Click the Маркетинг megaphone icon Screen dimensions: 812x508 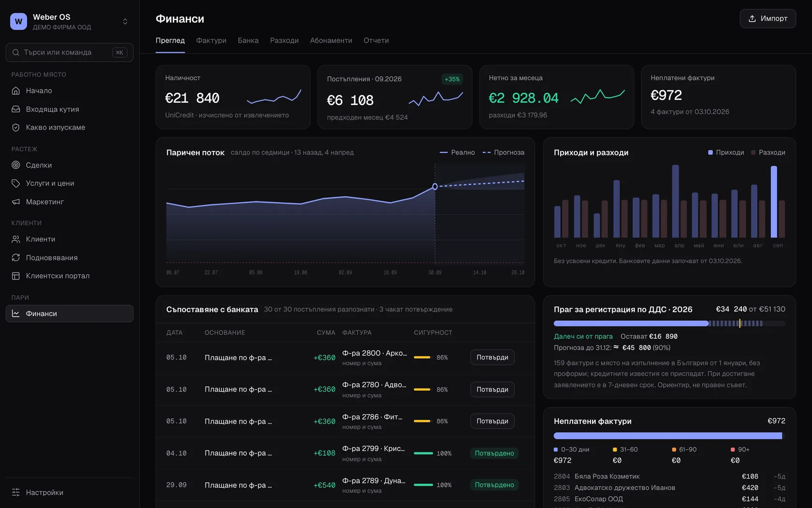click(x=16, y=202)
